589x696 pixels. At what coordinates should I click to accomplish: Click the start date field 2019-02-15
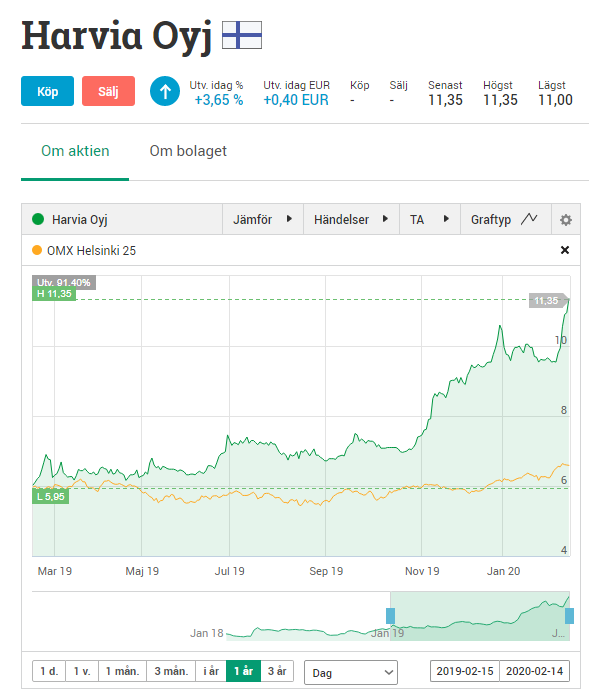tap(465, 671)
